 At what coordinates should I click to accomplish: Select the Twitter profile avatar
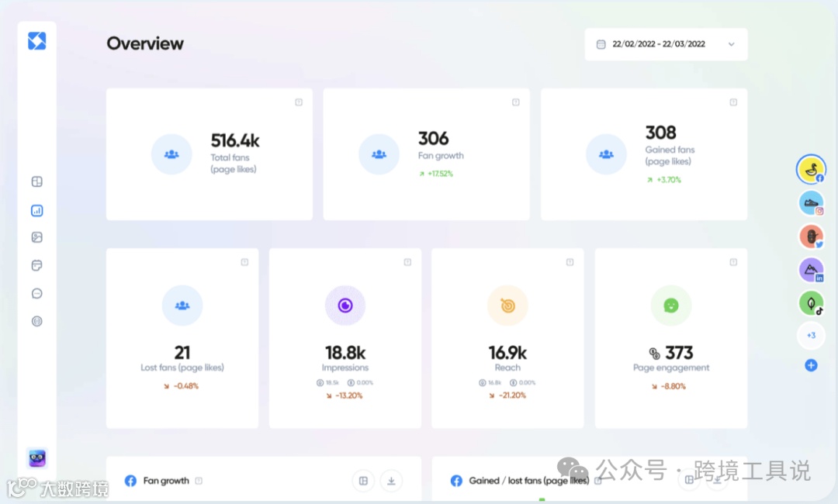pos(812,236)
